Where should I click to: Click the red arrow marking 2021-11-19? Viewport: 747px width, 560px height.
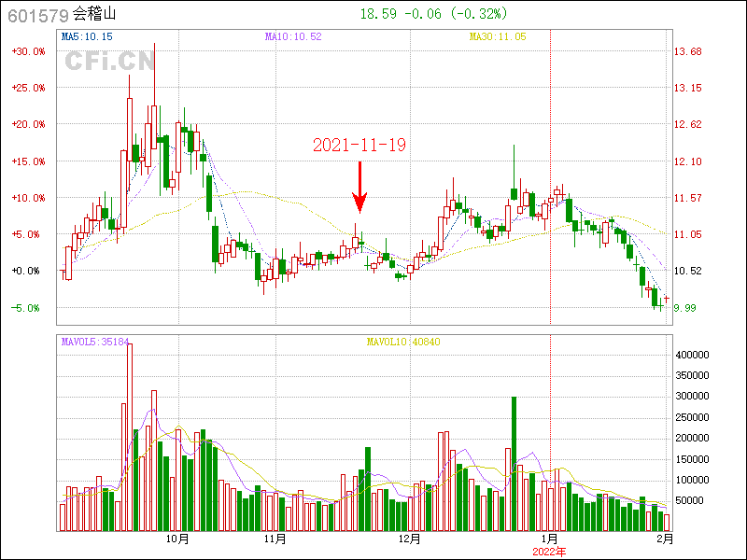(359, 188)
